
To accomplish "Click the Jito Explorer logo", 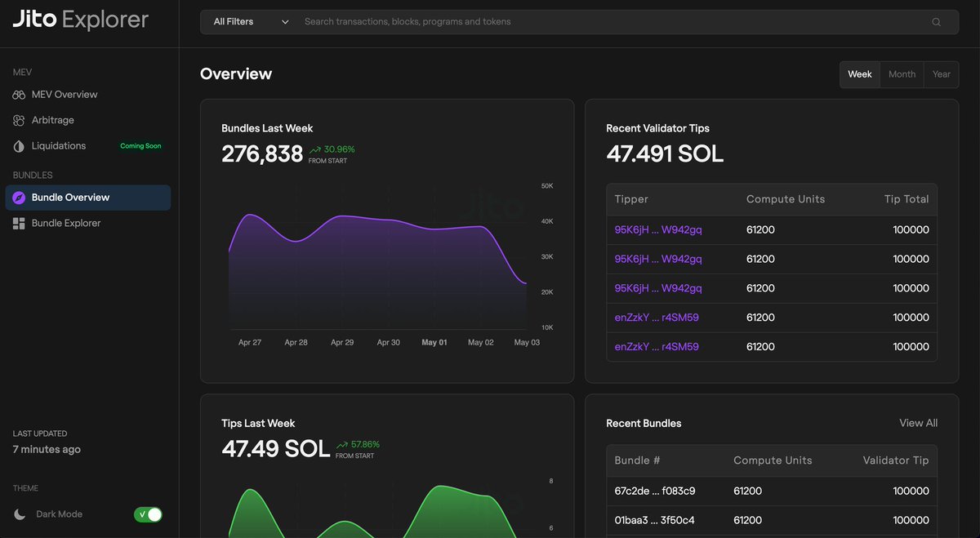I will coord(81,20).
